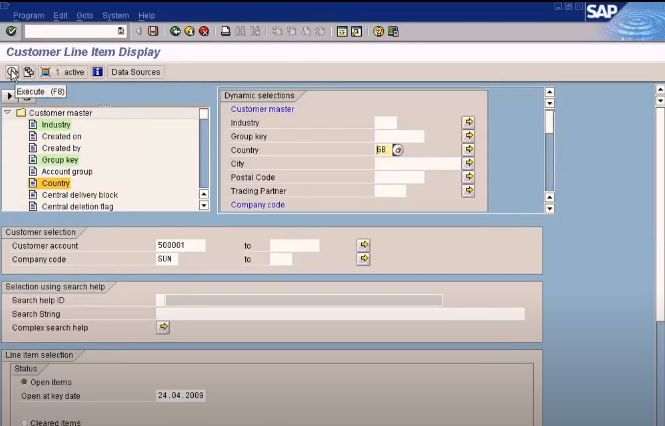Image resolution: width=665 pixels, height=426 pixels.
Task: Open the System menu
Action: 115,15
